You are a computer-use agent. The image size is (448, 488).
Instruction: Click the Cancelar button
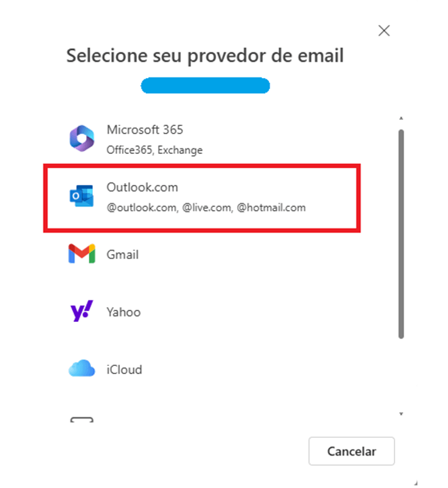pyautogui.click(x=352, y=451)
